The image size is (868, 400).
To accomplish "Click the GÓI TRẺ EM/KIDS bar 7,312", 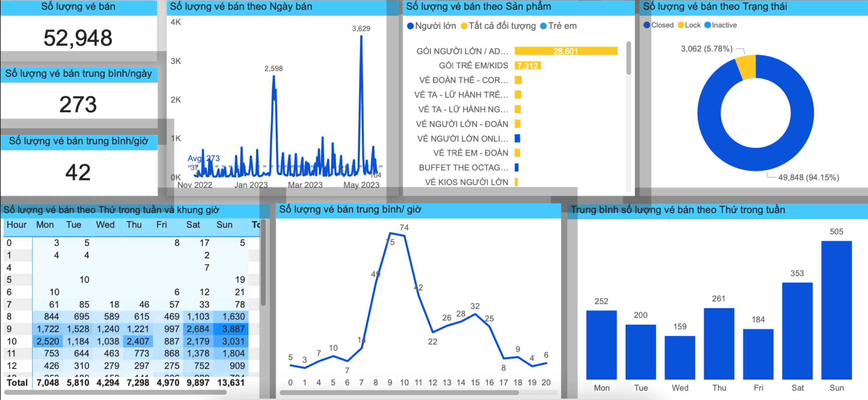I will tap(527, 66).
